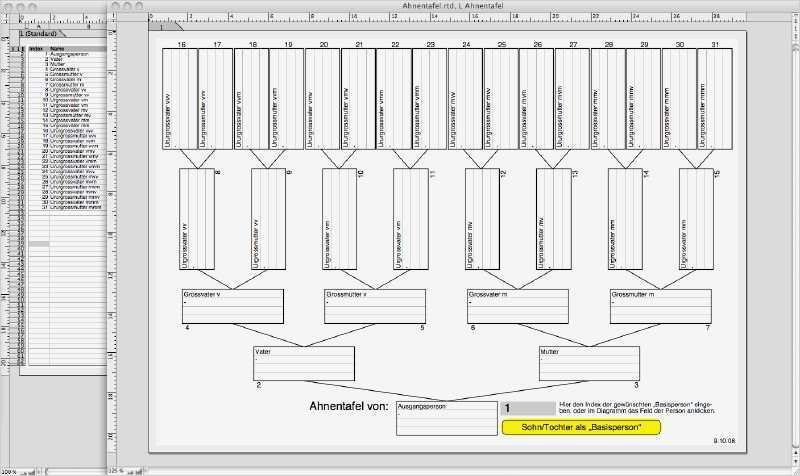
Task: Click the Ahnentafel window's horizontal scrollbar
Action: (467, 471)
